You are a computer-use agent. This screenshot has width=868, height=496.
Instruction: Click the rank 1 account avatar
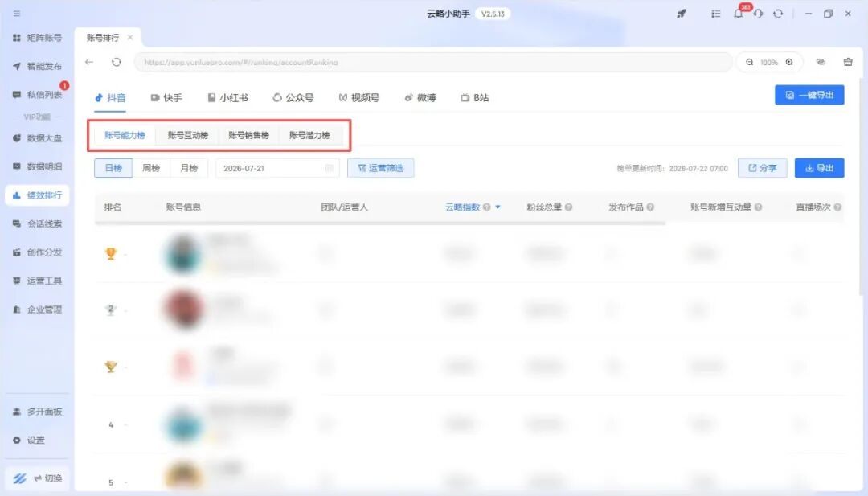click(184, 254)
